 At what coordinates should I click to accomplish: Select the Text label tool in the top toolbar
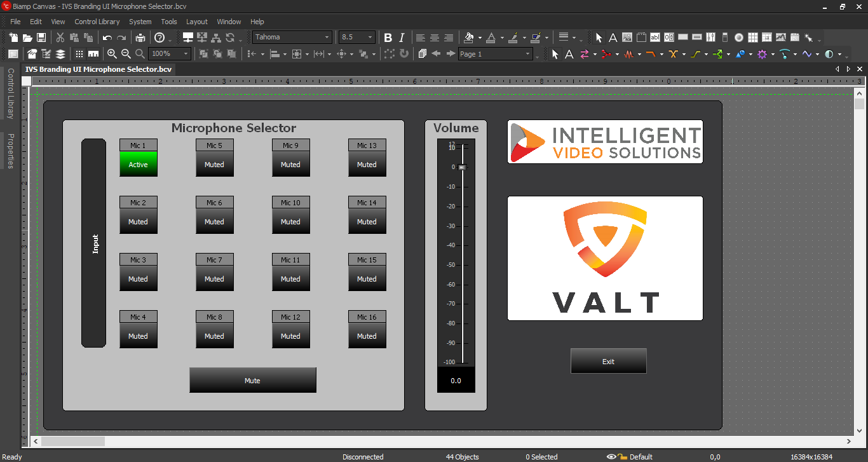tap(613, 37)
